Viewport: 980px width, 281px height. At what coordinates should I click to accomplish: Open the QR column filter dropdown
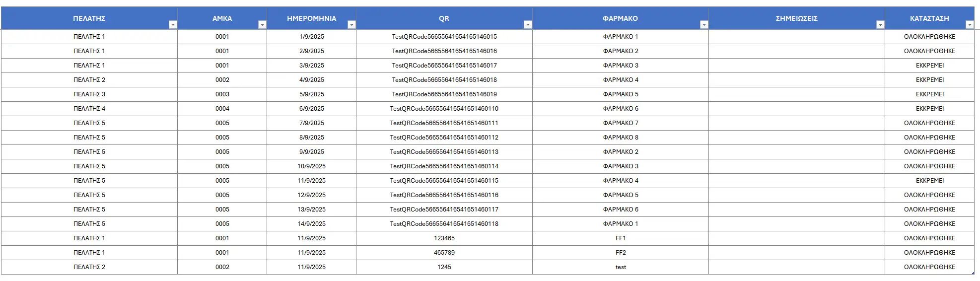[x=528, y=25]
